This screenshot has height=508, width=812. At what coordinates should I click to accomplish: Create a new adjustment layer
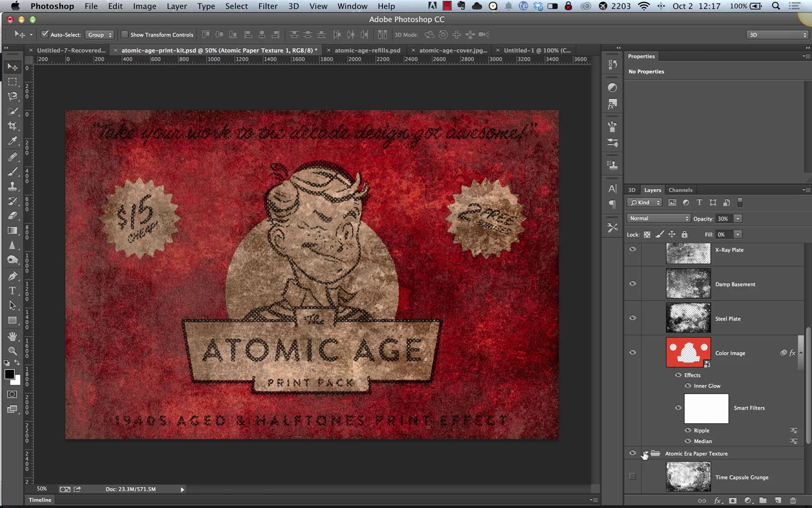tap(748, 500)
